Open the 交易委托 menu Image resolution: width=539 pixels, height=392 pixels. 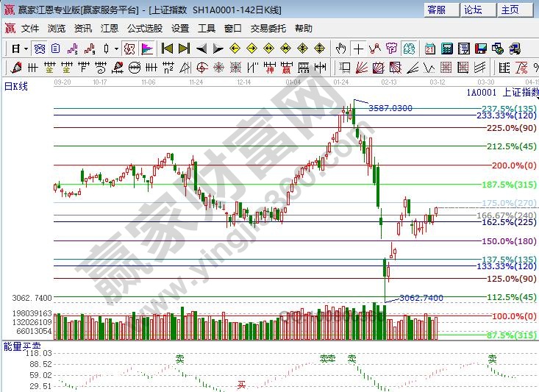[268, 29]
